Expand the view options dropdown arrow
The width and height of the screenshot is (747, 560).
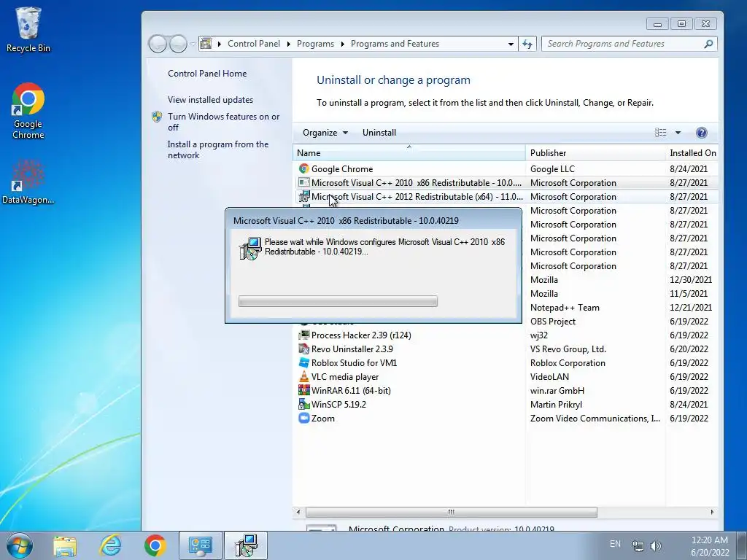pos(678,133)
